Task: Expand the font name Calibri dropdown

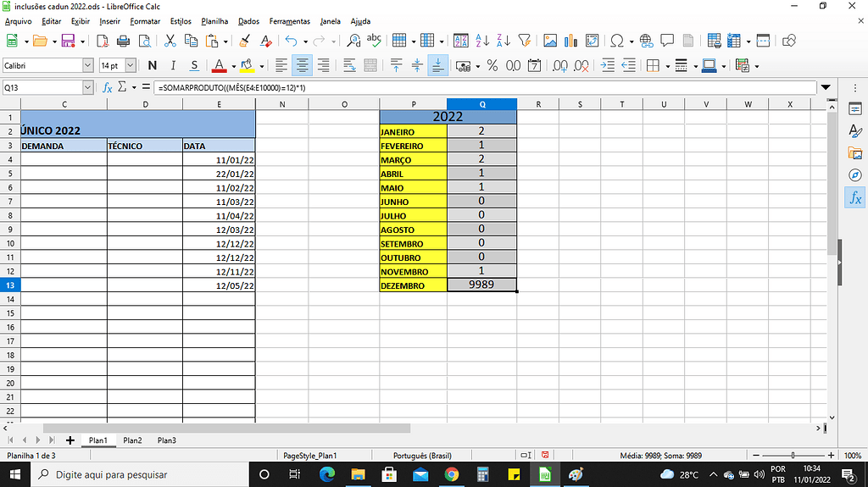Action: click(87, 65)
